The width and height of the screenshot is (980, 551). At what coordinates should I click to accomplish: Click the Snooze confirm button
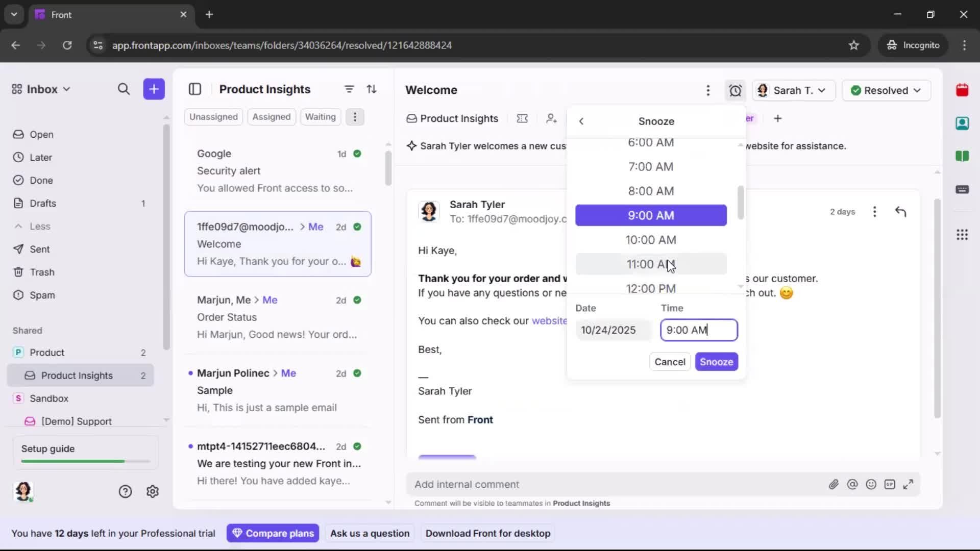pos(716,362)
